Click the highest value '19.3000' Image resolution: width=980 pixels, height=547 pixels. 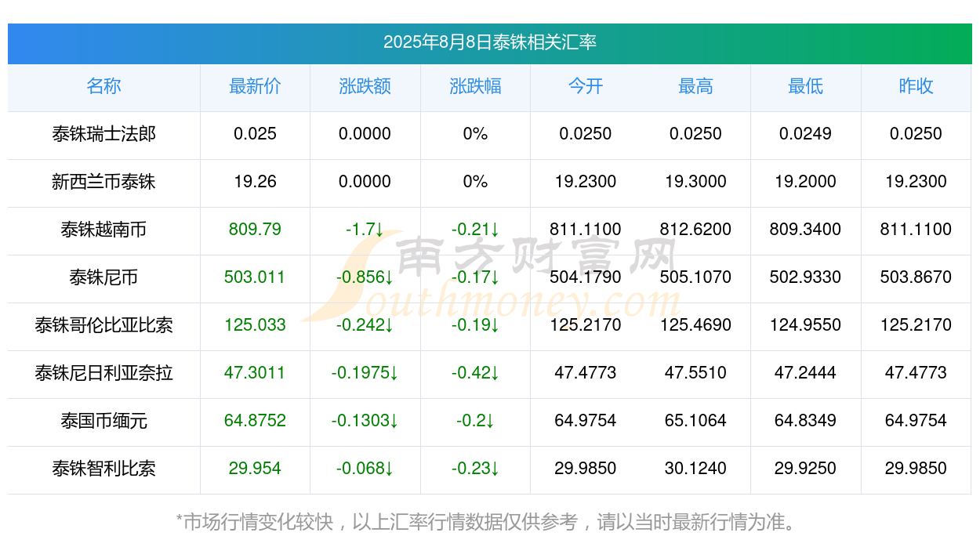point(695,182)
